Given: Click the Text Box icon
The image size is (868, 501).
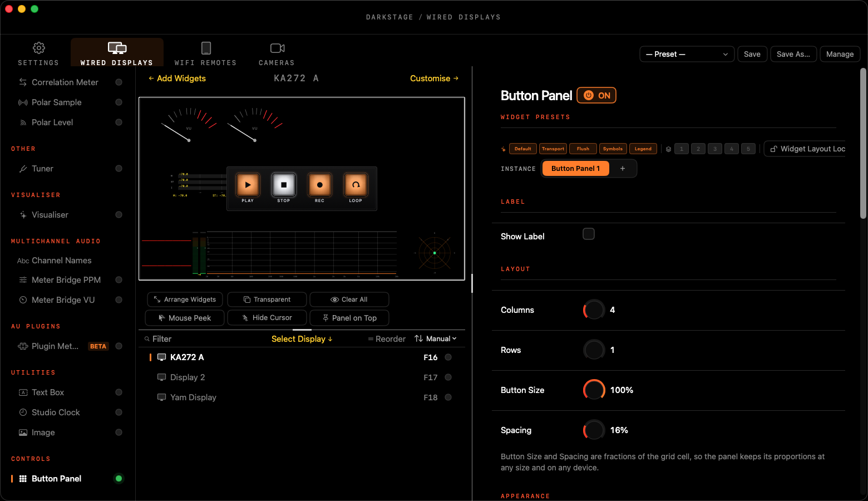Looking at the screenshot, I should point(23,392).
